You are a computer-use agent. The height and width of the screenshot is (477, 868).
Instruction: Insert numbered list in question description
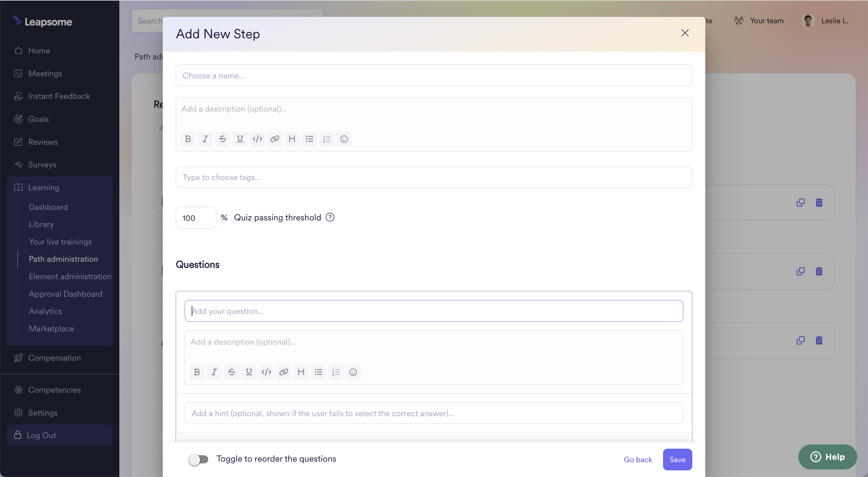[x=336, y=372]
